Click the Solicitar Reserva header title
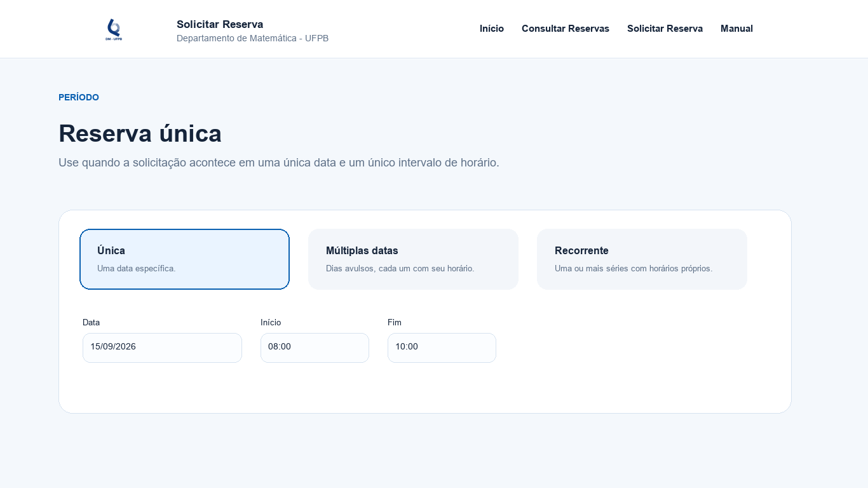868x488 pixels. [x=220, y=24]
